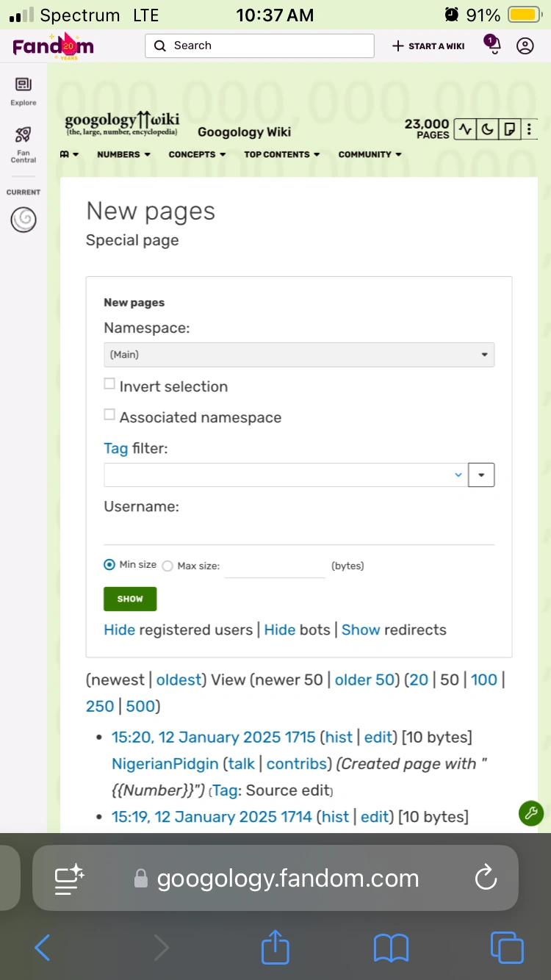This screenshot has width=551, height=980.
Task: Open the Community menu
Action: 370,154
